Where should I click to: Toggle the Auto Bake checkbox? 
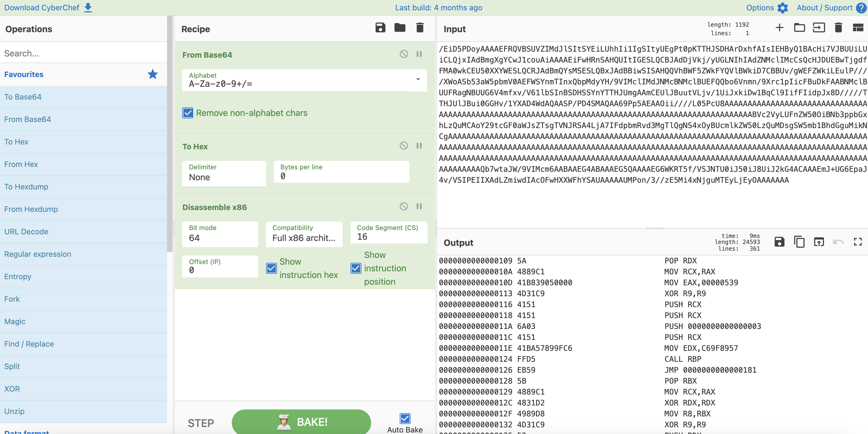[405, 418]
